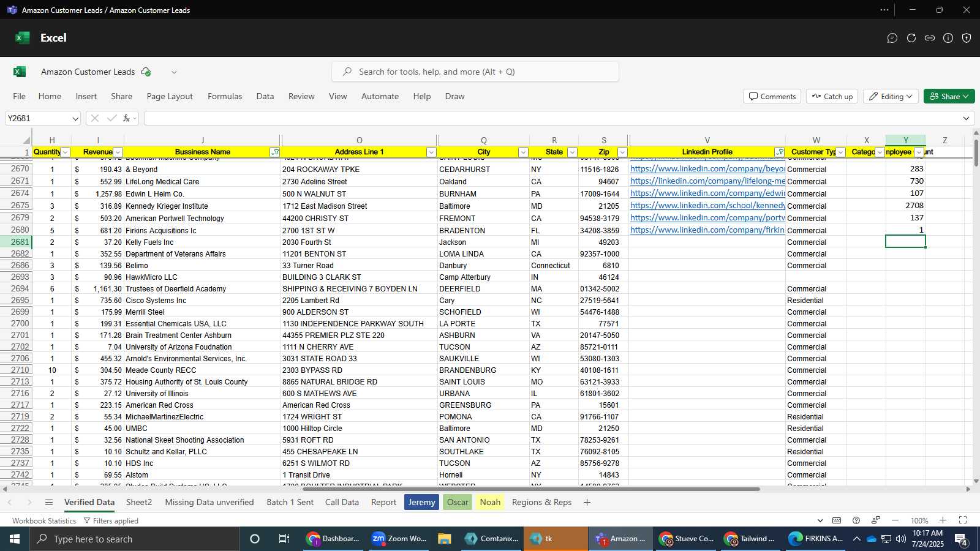The image size is (980, 551).
Task: Click the Catch up button
Action: 832,96
